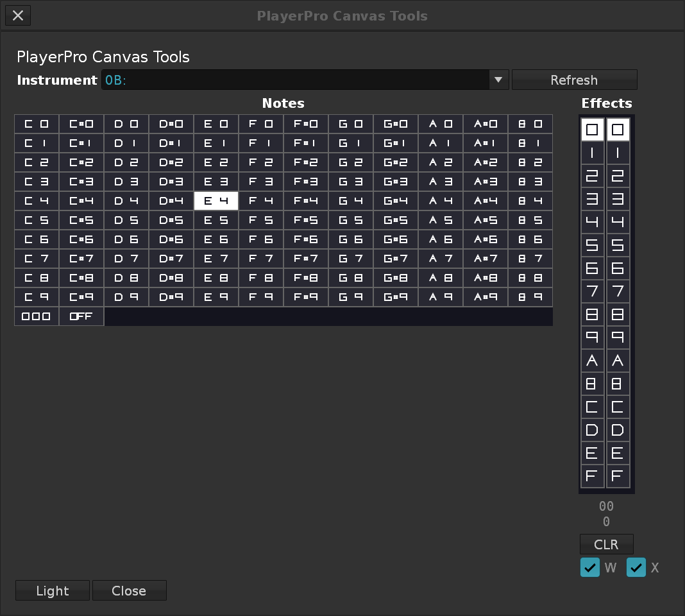Screen dimensions: 685x616
Task: Select note F 6 cell
Action: point(261,239)
